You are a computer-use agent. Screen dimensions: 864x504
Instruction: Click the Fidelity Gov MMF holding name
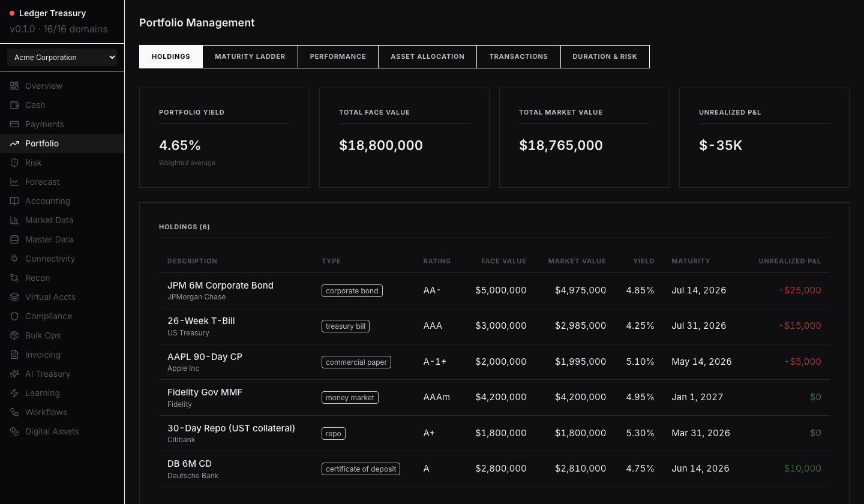click(205, 392)
